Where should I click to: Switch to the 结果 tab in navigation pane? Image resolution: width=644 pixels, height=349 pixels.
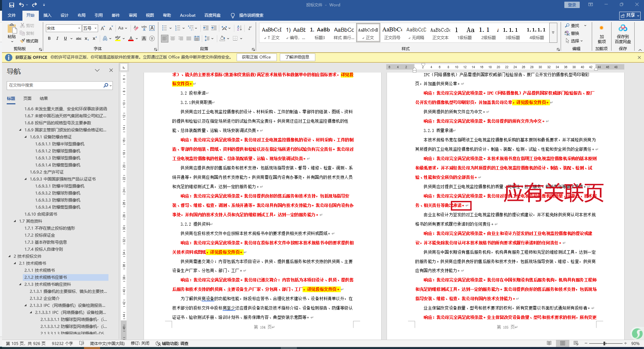(x=44, y=98)
